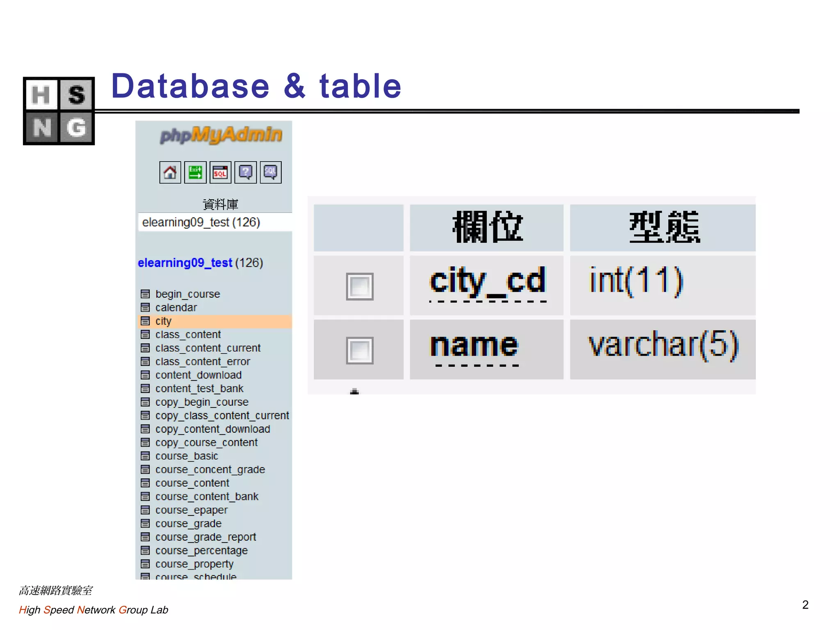This screenshot has height=630, width=840.
Task: Click the elearning09_test database link
Action: [x=185, y=263]
